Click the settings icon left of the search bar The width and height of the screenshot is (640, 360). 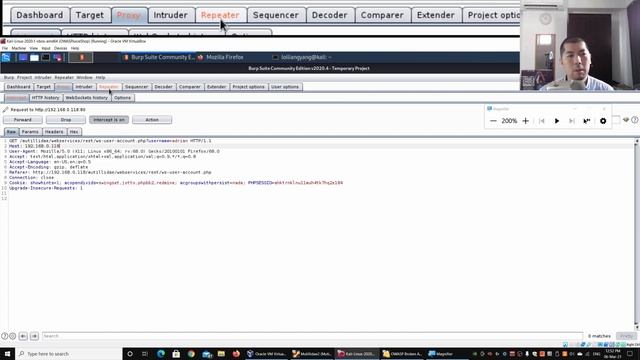click(x=13, y=336)
